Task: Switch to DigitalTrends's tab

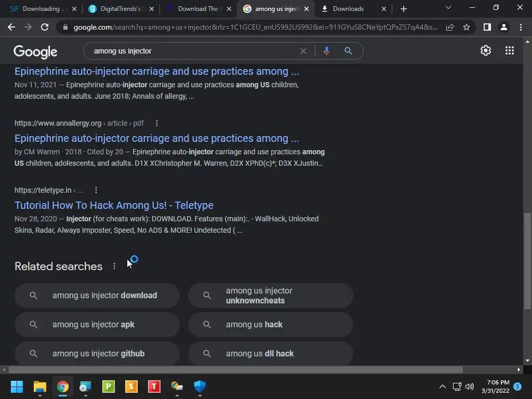Action: (x=119, y=9)
